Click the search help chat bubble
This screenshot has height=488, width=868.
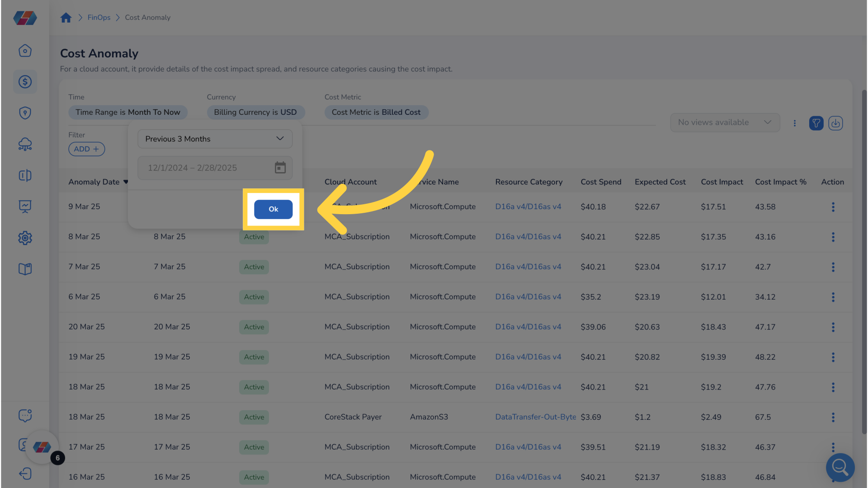840,467
